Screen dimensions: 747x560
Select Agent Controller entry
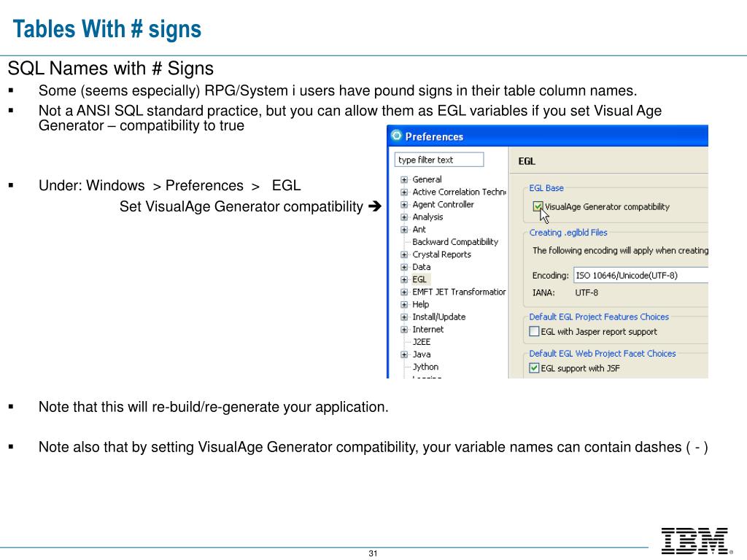(x=443, y=204)
